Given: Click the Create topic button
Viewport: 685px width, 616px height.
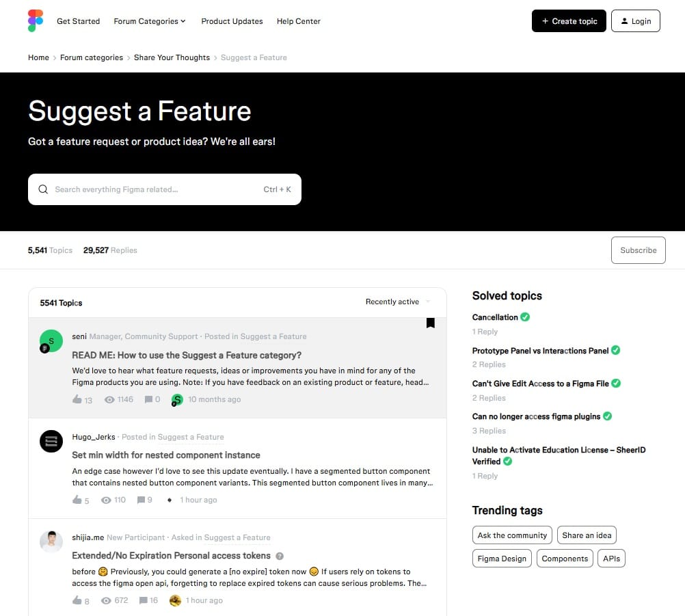Looking at the screenshot, I should click(x=569, y=21).
